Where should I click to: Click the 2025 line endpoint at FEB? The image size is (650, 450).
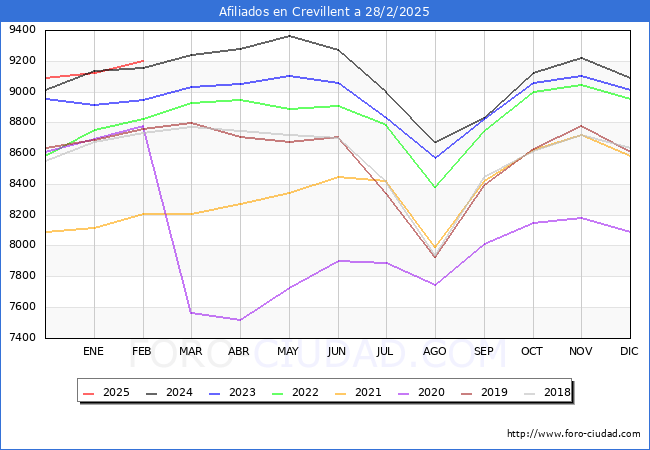(143, 61)
